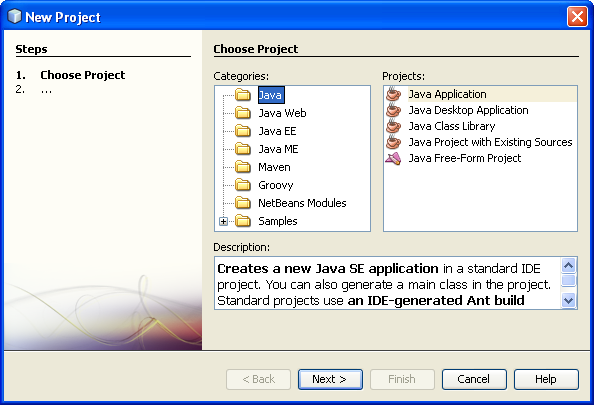This screenshot has width=594, height=405.
Task: Click the description scrollbar thumb
Action: 568,280
